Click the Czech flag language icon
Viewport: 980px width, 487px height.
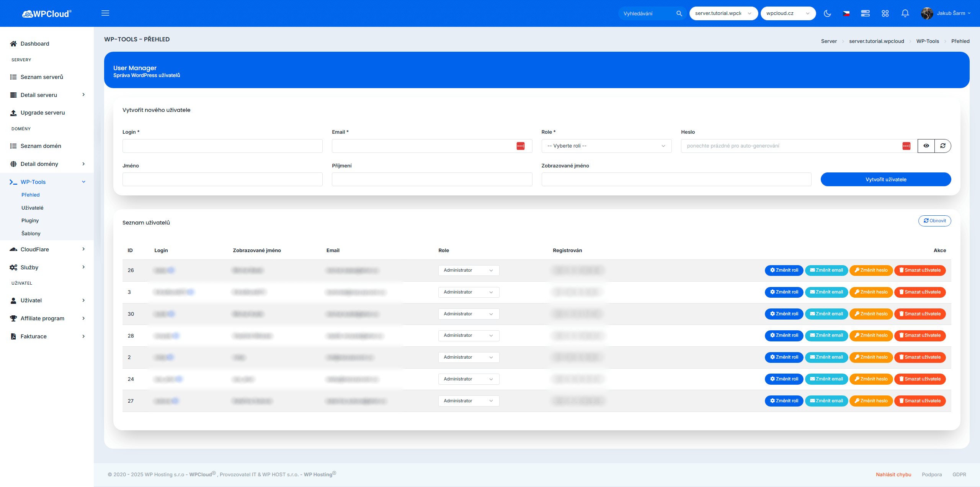tap(846, 13)
